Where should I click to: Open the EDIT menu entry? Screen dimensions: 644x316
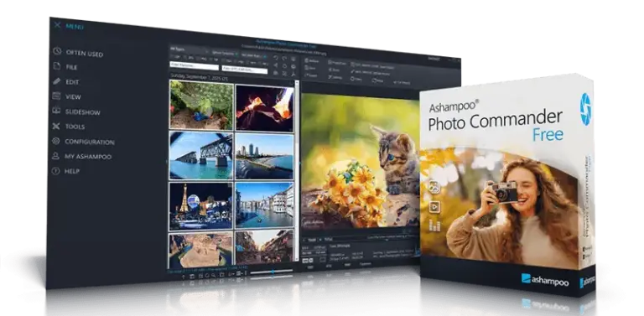coord(66,81)
